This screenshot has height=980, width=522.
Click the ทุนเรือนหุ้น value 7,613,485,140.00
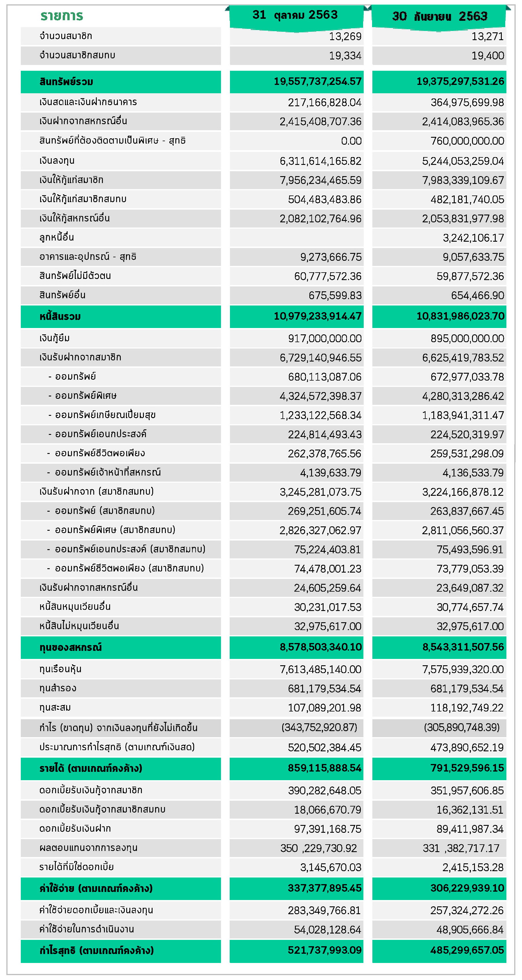click(x=320, y=670)
